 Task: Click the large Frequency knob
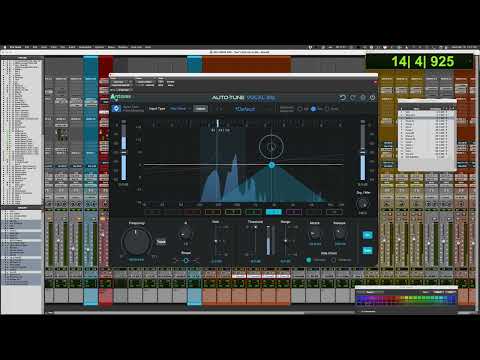click(x=136, y=242)
